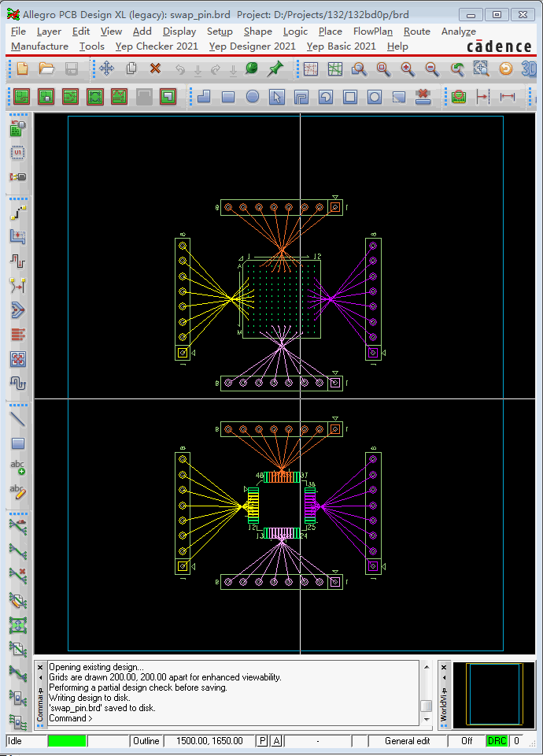
Task: Open the Manufacture menu
Action: tap(39, 46)
